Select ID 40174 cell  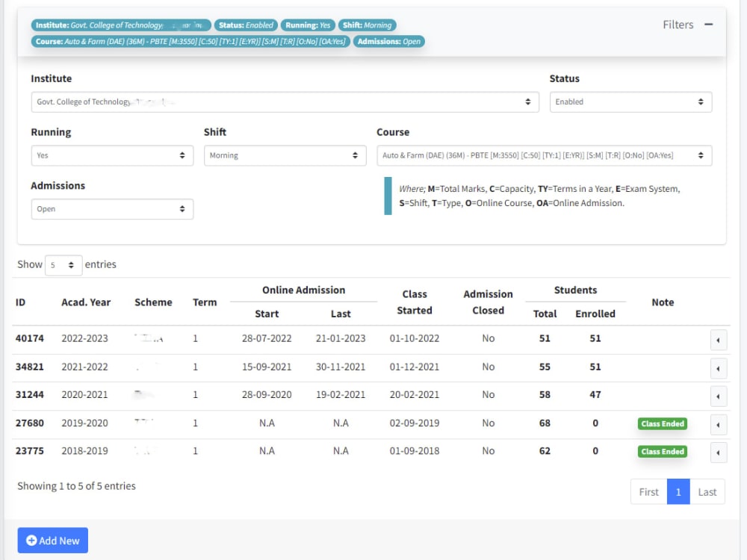pyautogui.click(x=30, y=338)
